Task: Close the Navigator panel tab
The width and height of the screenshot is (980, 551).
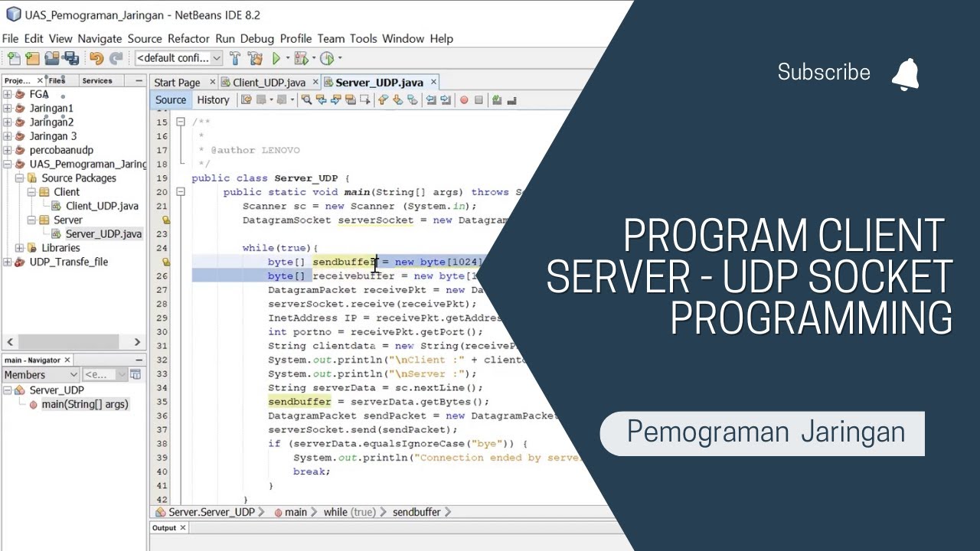Action: coord(67,360)
